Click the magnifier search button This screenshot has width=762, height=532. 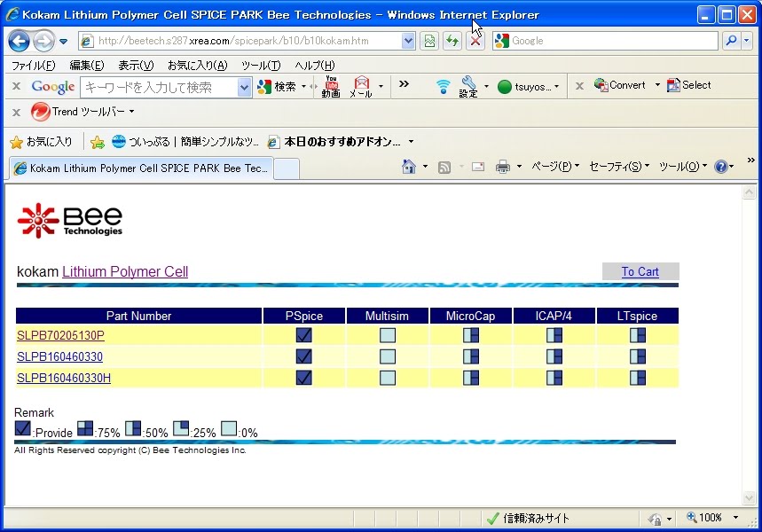731,41
